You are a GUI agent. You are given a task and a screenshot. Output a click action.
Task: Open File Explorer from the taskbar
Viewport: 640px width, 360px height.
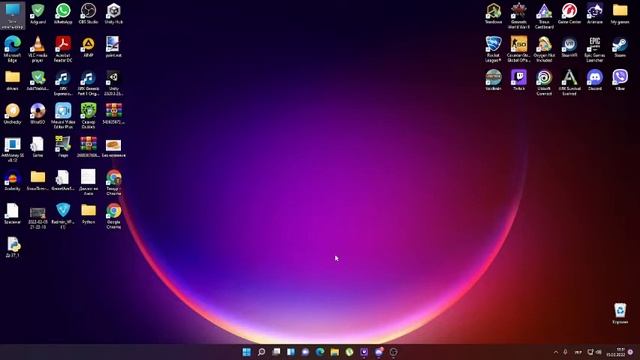(335, 352)
